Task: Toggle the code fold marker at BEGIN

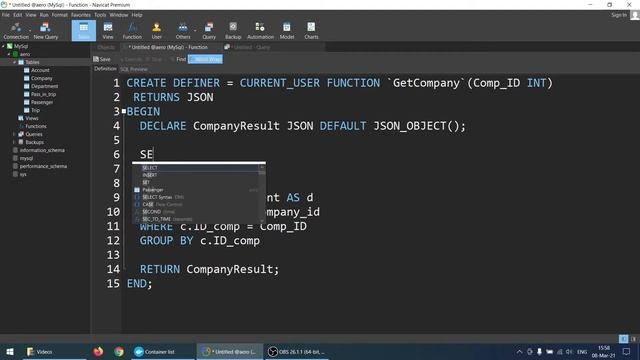Action: [x=124, y=111]
